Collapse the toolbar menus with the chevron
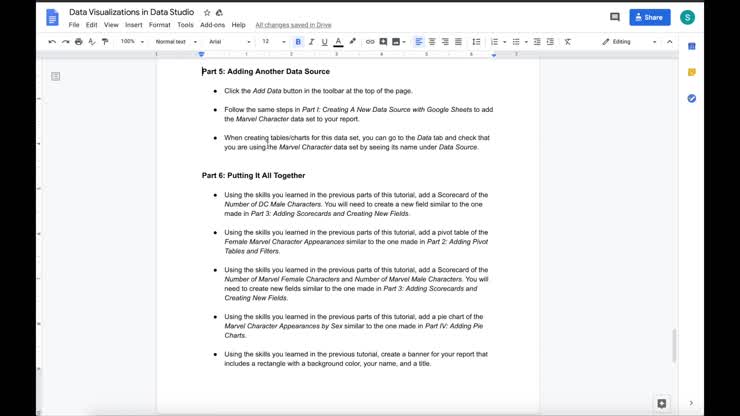The image size is (740, 416). [x=669, y=42]
